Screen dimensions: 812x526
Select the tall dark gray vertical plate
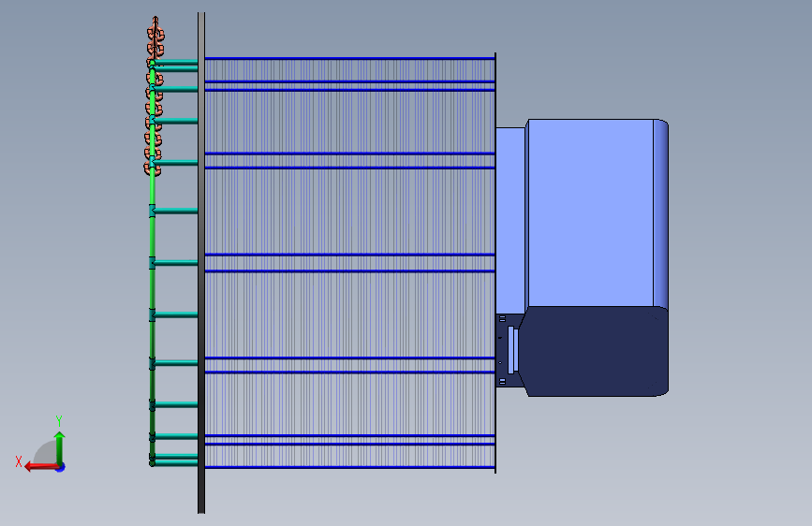[201, 263]
